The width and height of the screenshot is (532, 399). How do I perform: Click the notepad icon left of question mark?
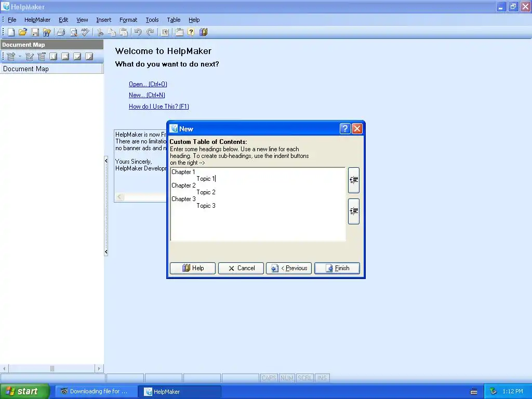point(179,32)
